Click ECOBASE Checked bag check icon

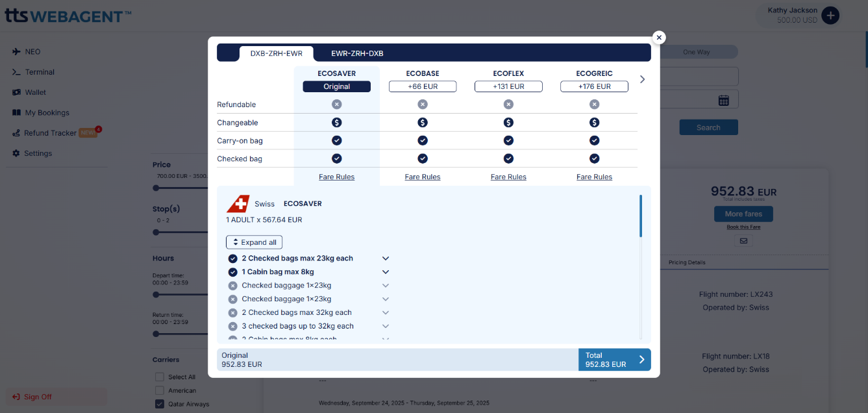(423, 158)
